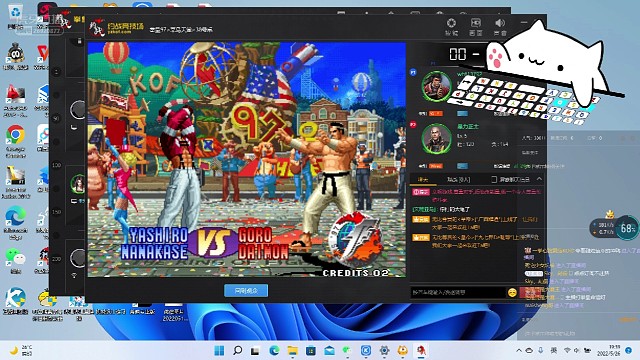Click the emoji smiley next to chat input
The height and width of the screenshot is (360, 640).
point(512,292)
